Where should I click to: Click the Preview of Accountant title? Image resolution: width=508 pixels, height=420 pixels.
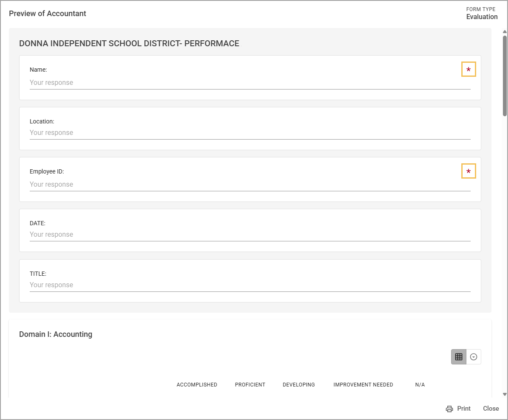[x=48, y=14]
